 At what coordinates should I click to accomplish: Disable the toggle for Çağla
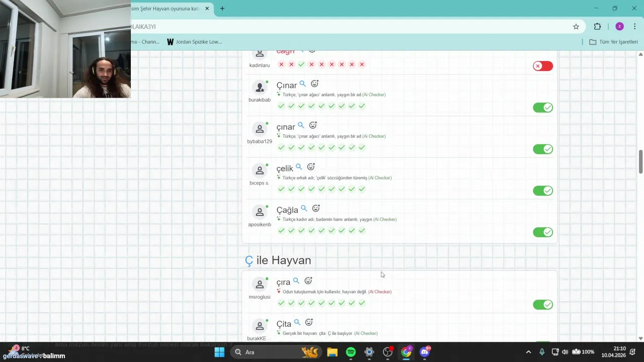pos(543,232)
